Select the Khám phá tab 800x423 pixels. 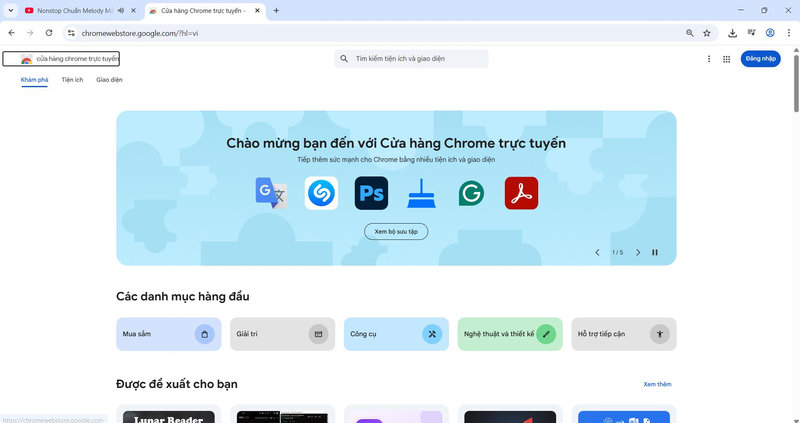point(35,80)
